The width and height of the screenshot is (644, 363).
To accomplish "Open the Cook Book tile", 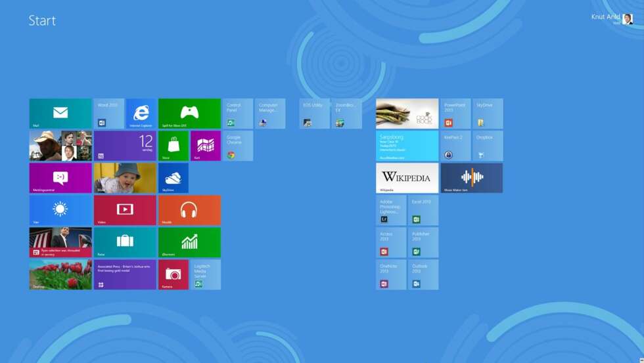I will 407,114.
